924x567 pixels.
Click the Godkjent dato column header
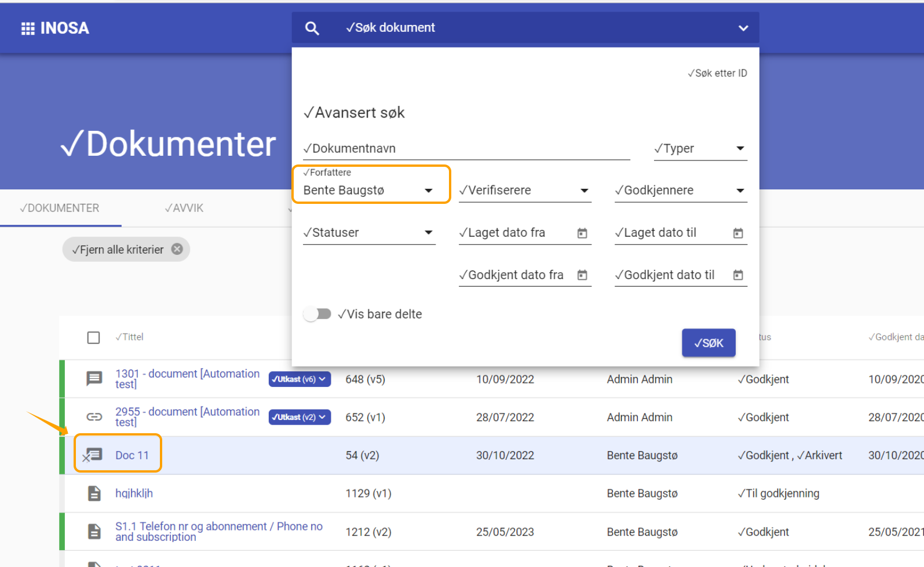pyautogui.click(x=896, y=337)
